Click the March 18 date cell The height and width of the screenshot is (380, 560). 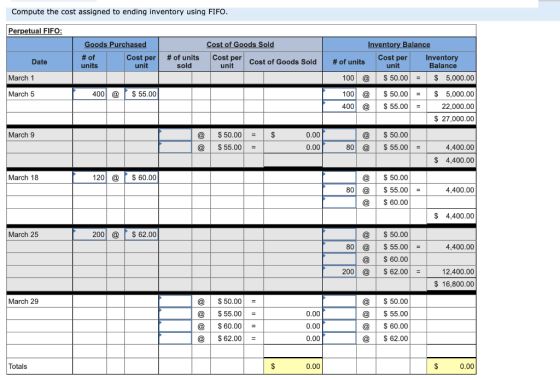point(39,178)
